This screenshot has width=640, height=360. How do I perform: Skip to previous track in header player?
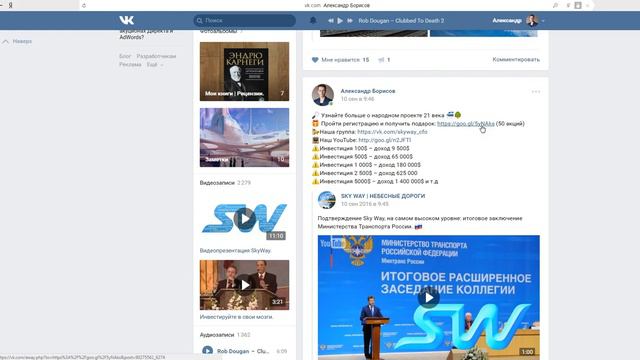point(331,20)
